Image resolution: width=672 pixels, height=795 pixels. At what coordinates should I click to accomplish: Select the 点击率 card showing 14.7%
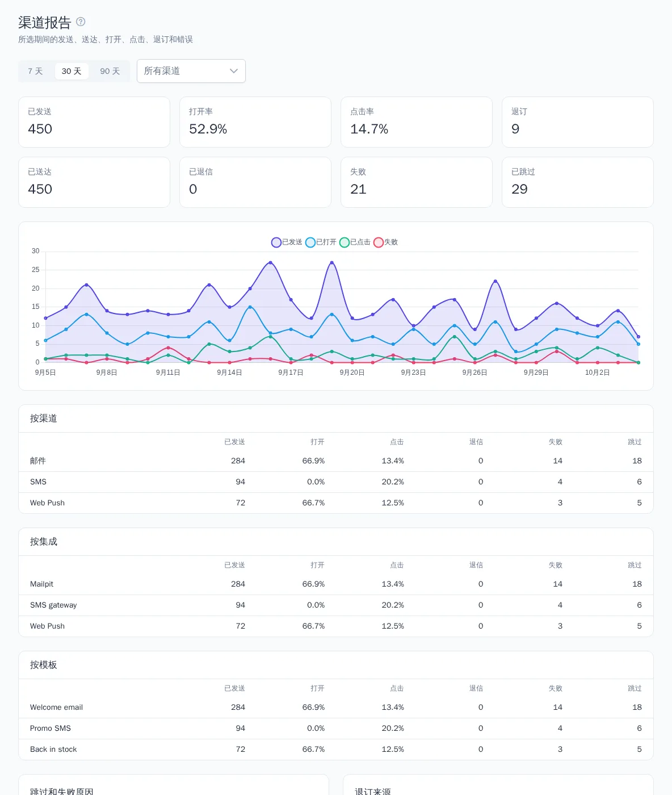click(x=417, y=122)
